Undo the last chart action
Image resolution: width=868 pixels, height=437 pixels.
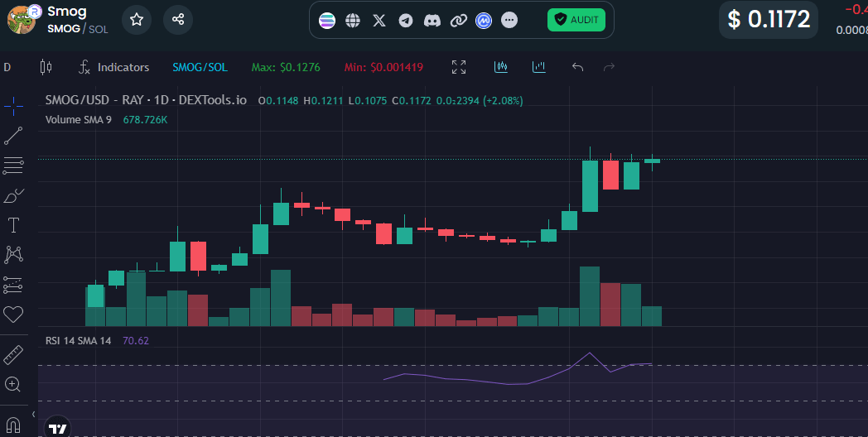(x=577, y=68)
